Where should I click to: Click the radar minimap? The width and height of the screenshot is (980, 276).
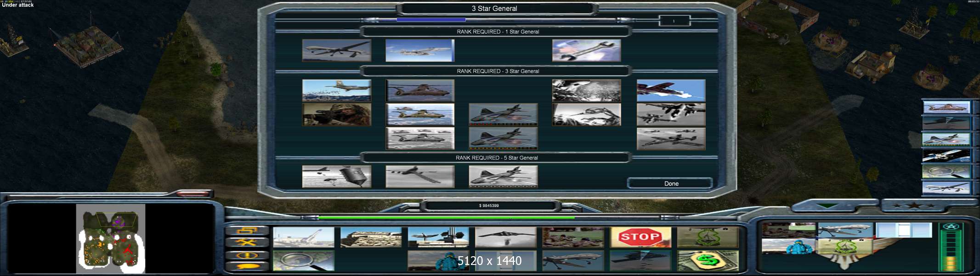pyautogui.click(x=110, y=239)
